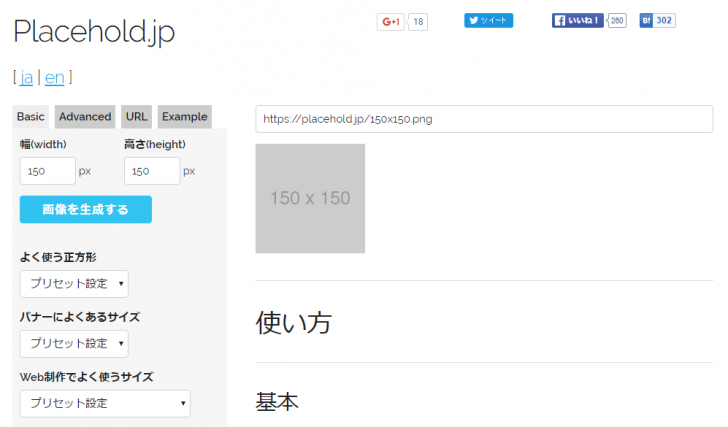The image size is (728, 427).
Task: Click the 使い方 heading
Action: click(x=293, y=323)
